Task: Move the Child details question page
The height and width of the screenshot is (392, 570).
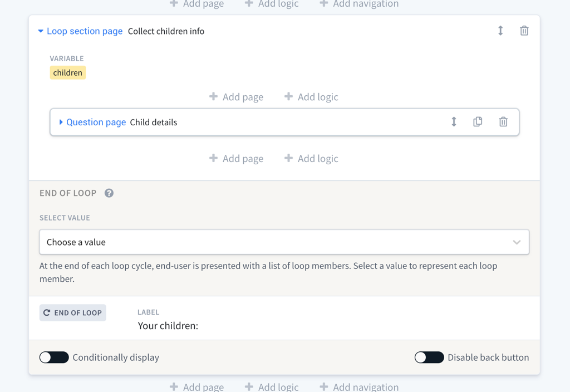Action: coord(454,122)
